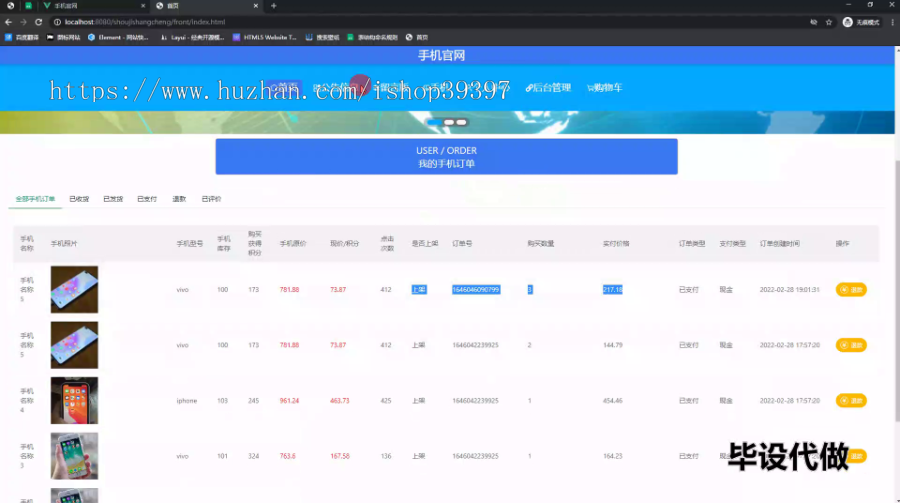Select the 退款 tab

click(179, 199)
